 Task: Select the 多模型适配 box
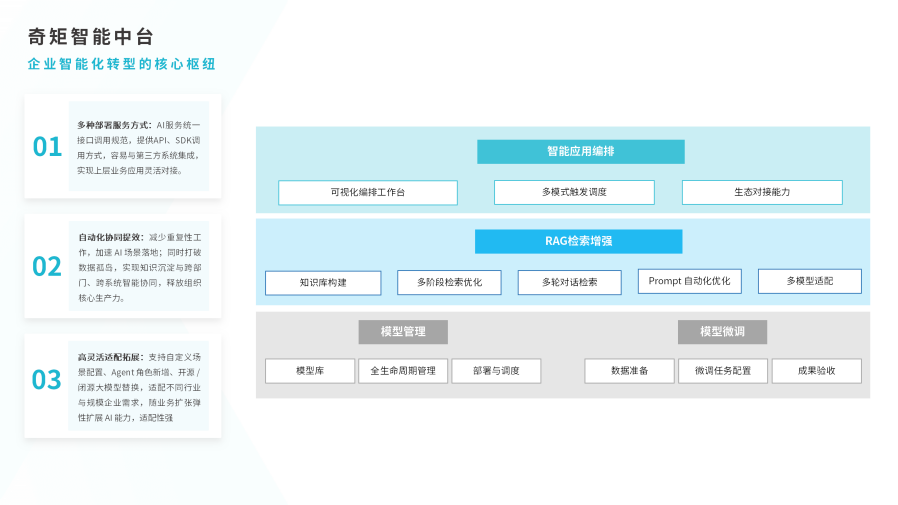[x=809, y=282]
